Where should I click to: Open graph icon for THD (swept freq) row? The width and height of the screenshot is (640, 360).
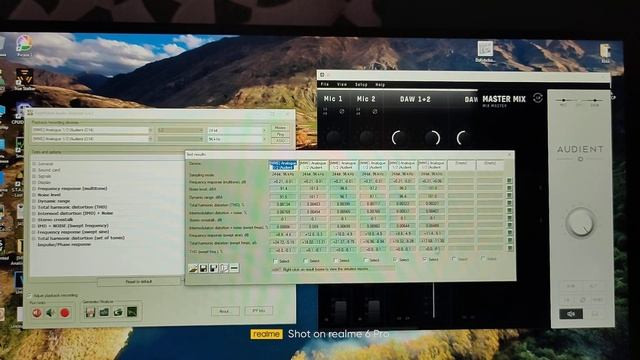pos(509,248)
